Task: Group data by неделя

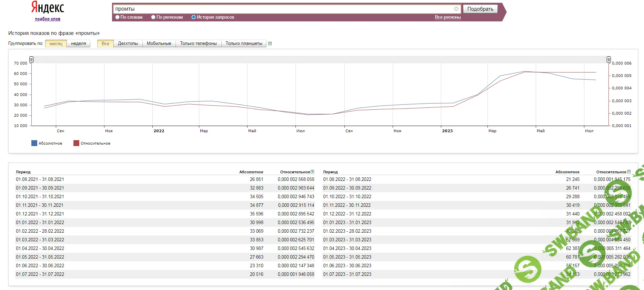Action: coord(78,43)
